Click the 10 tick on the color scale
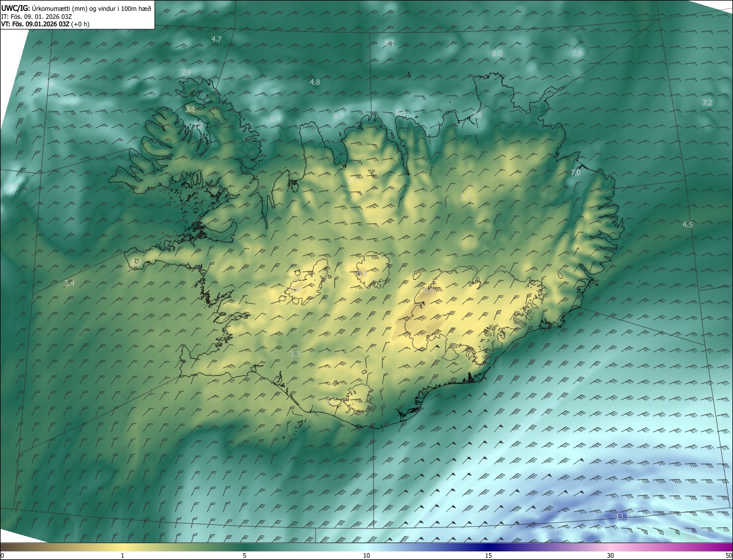Image resolution: width=733 pixels, height=560 pixels. pos(366,555)
